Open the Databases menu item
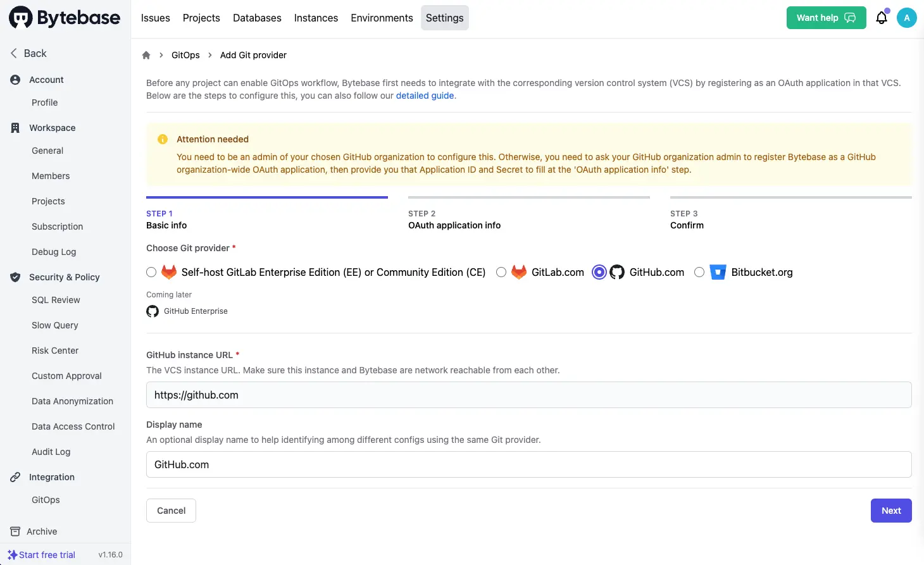 257,18
